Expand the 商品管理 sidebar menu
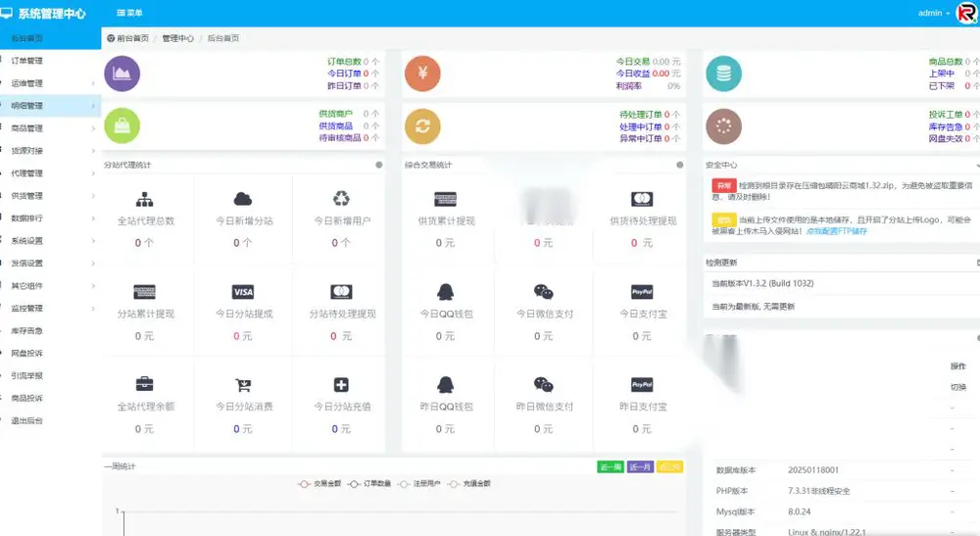 pos(50,128)
